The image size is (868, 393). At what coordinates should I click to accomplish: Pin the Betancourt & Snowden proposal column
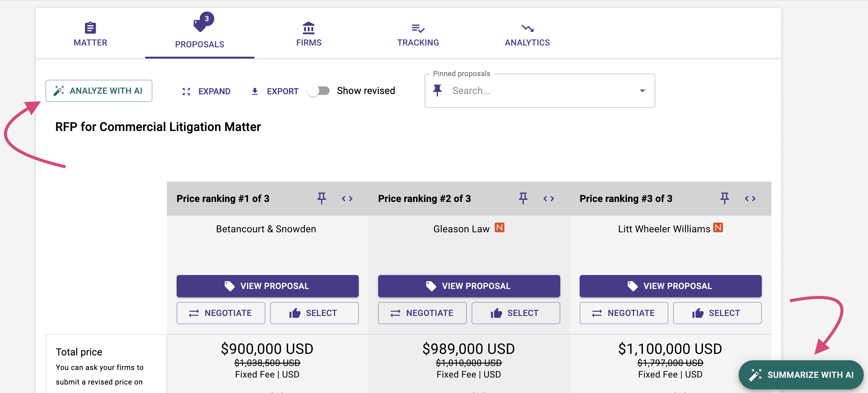point(322,198)
